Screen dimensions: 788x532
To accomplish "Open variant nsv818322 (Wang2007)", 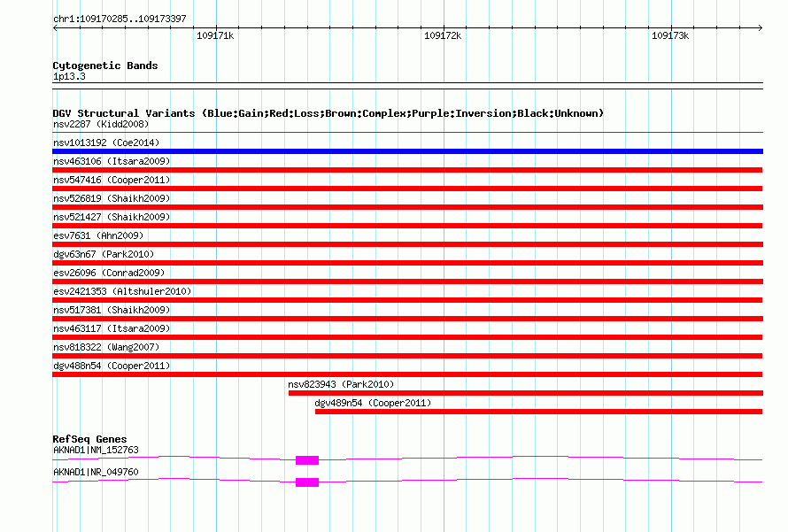I will [106, 347].
